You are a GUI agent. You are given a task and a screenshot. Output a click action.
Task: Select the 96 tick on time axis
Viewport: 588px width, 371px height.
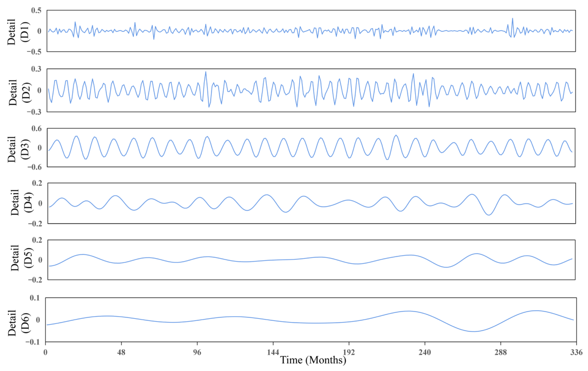197,352
